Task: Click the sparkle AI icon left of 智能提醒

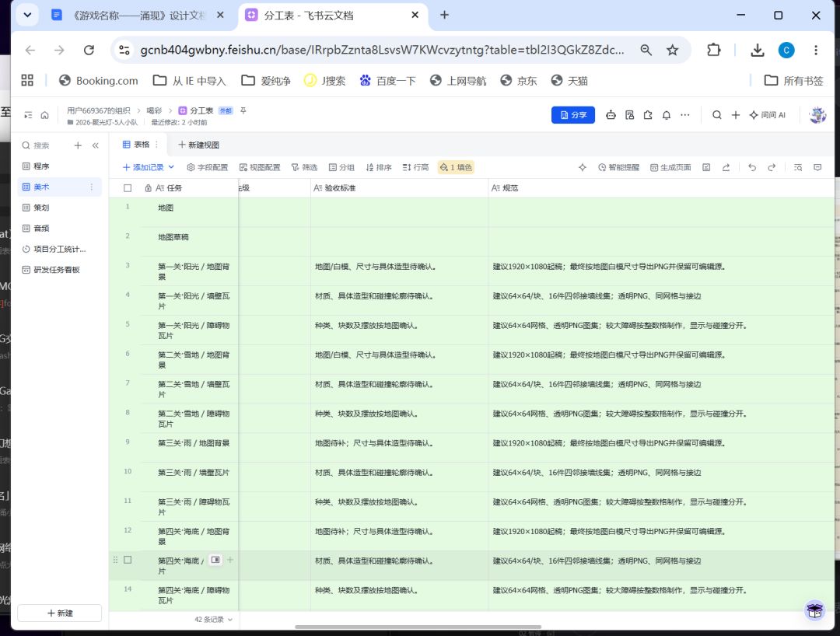Action: [x=583, y=168]
